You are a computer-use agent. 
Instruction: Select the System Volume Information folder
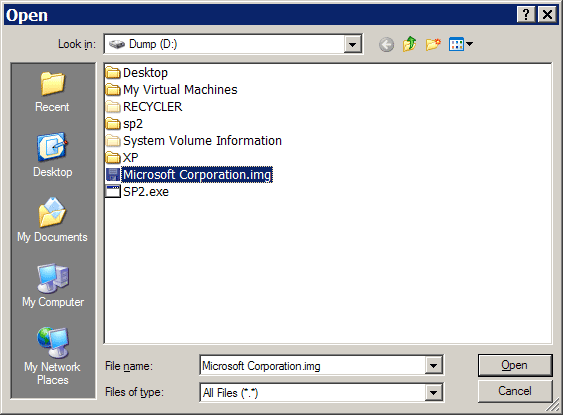tap(194, 141)
